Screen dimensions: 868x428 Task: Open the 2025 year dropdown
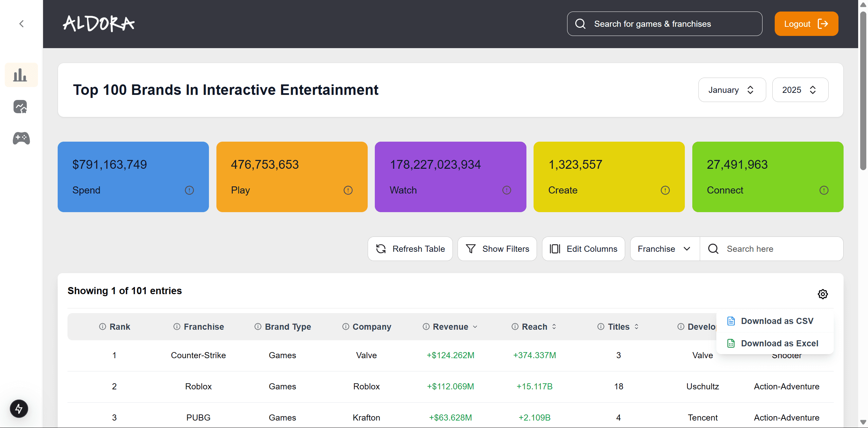click(x=800, y=90)
